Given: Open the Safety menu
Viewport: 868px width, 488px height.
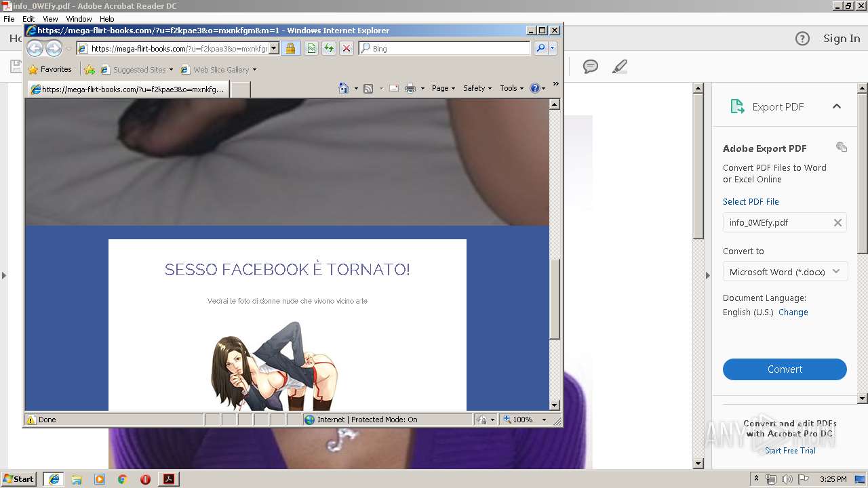Looking at the screenshot, I should pos(477,88).
